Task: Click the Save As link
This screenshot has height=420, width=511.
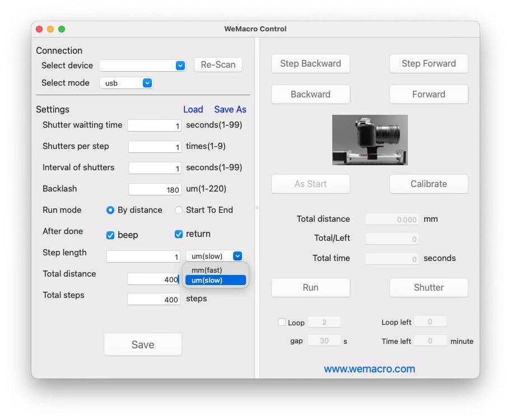Action: tap(230, 110)
